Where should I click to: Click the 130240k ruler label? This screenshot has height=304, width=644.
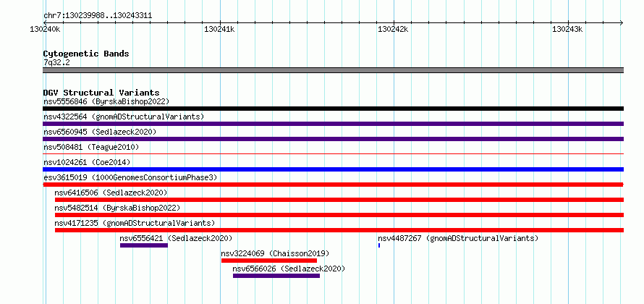(x=46, y=30)
